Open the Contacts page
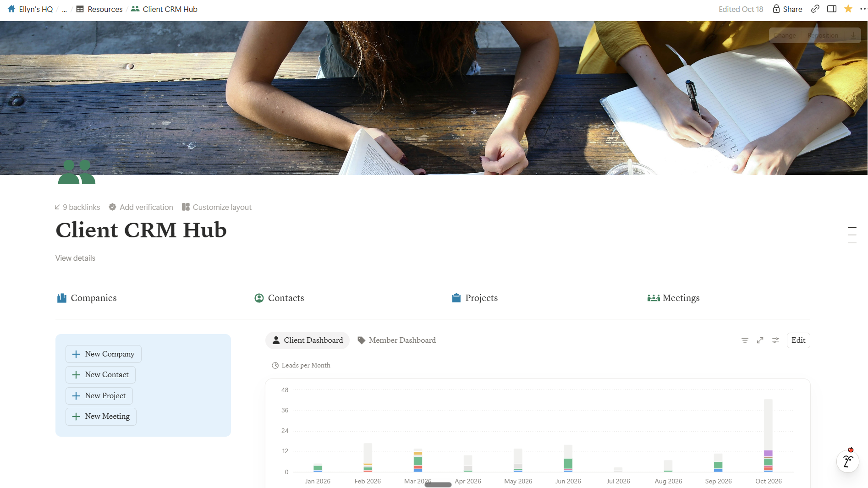The width and height of the screenshot is (868, 488). point(279,298)
